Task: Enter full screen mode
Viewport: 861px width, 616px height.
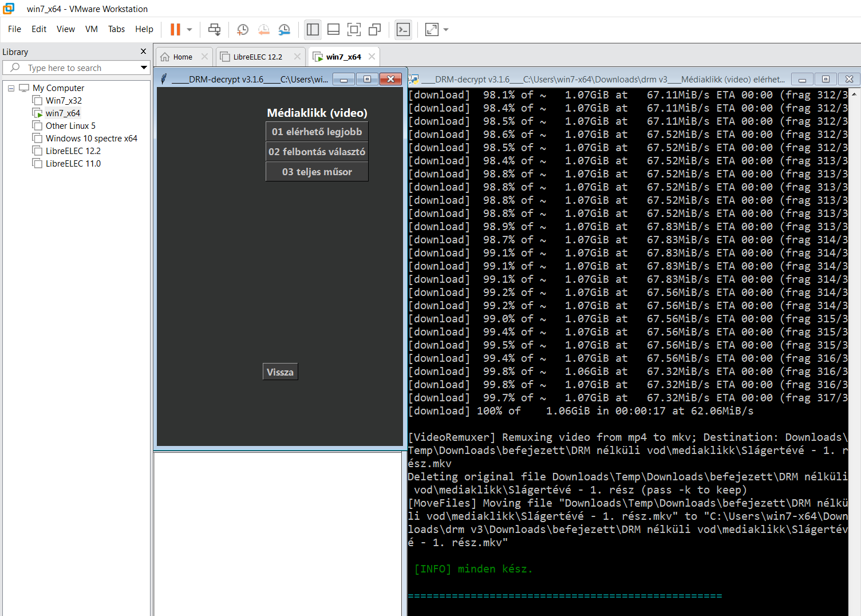Action: pos(354,29)
